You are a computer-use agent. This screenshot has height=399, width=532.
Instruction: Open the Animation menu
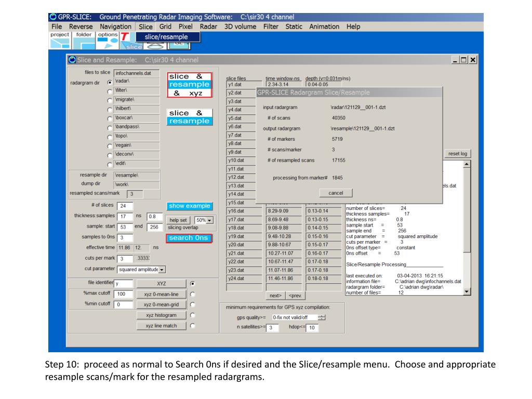pos(324,26)
